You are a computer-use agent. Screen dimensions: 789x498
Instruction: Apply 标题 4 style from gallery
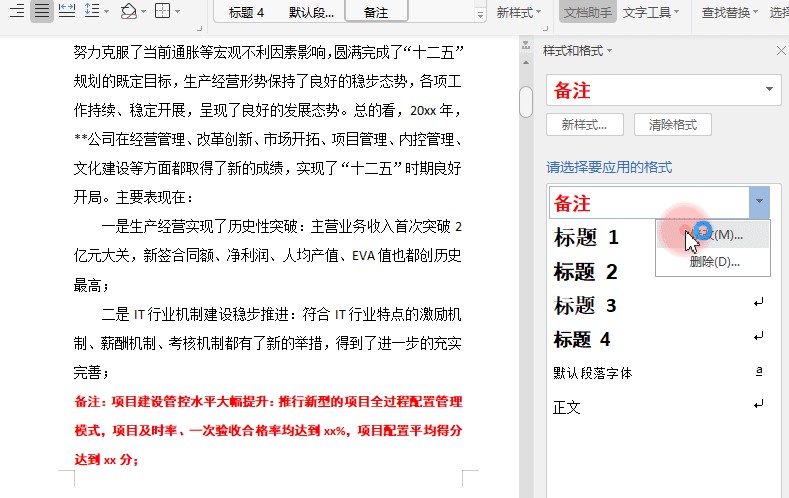click(x=246, y=12)
